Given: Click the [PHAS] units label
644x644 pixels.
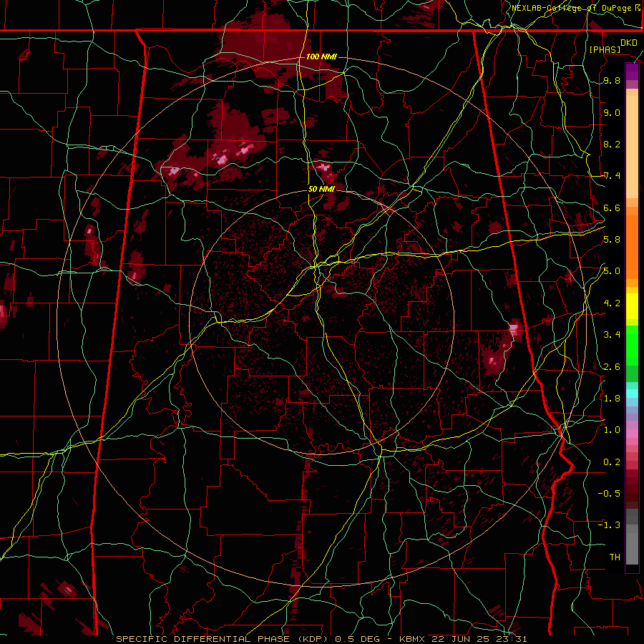Looking at the screenshot, I should click(605, 49).
